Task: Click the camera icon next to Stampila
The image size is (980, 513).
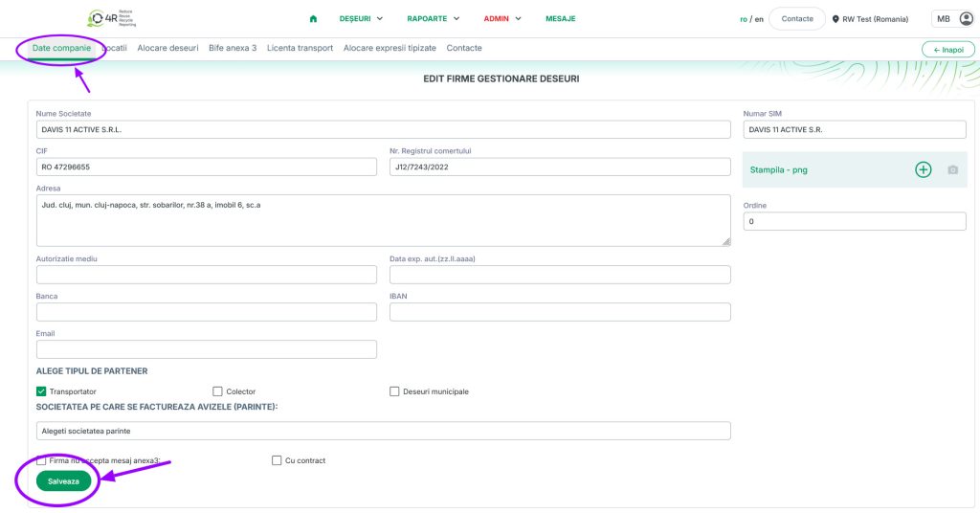Action: (952, 169)
